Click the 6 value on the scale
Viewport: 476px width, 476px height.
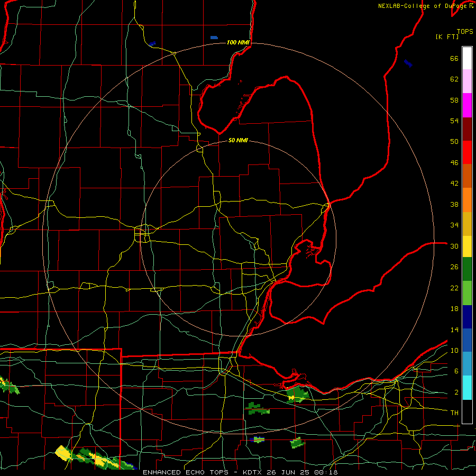click(456, 371)
